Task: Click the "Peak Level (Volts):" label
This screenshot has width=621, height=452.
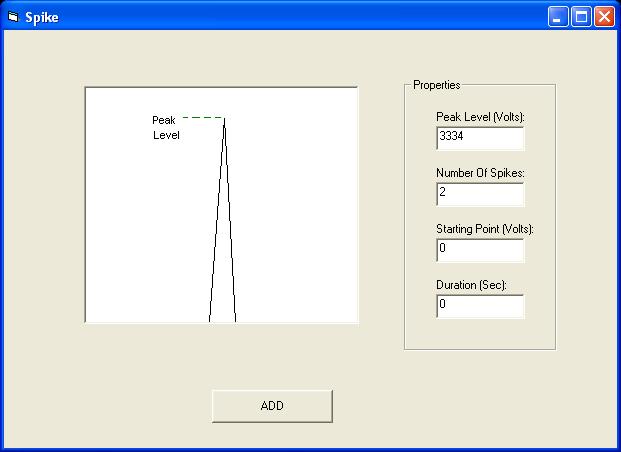Action: tap(480, 117)
